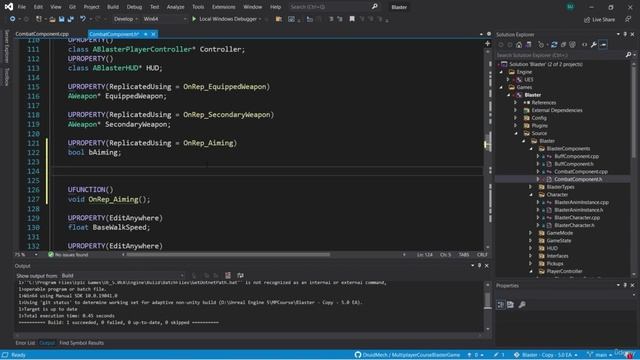Click the Output panel vertical scrollbar

(488, 300)
